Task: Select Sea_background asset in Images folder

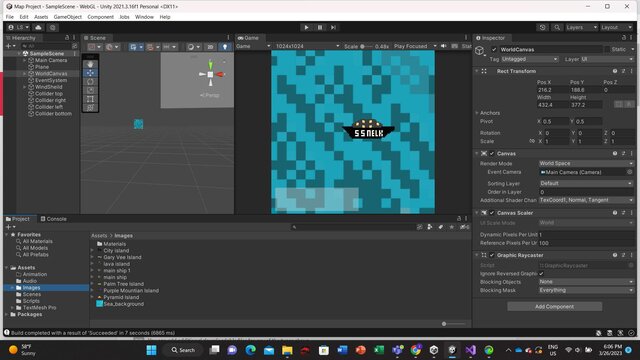Action: pos(123,304)
